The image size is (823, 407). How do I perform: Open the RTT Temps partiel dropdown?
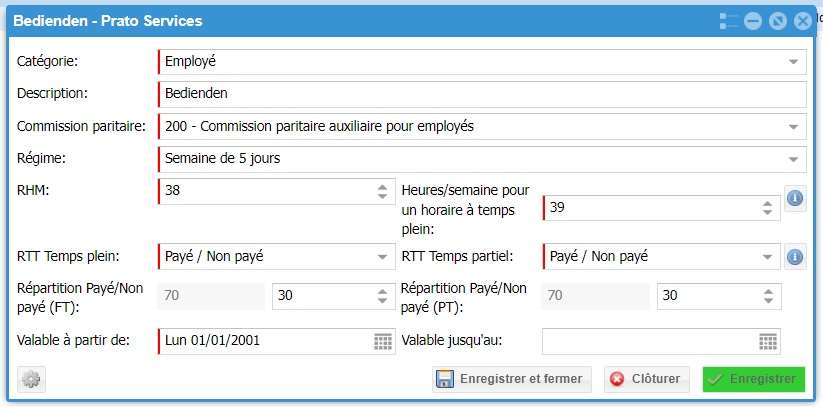pyautogui.click(x=768, y=257)
